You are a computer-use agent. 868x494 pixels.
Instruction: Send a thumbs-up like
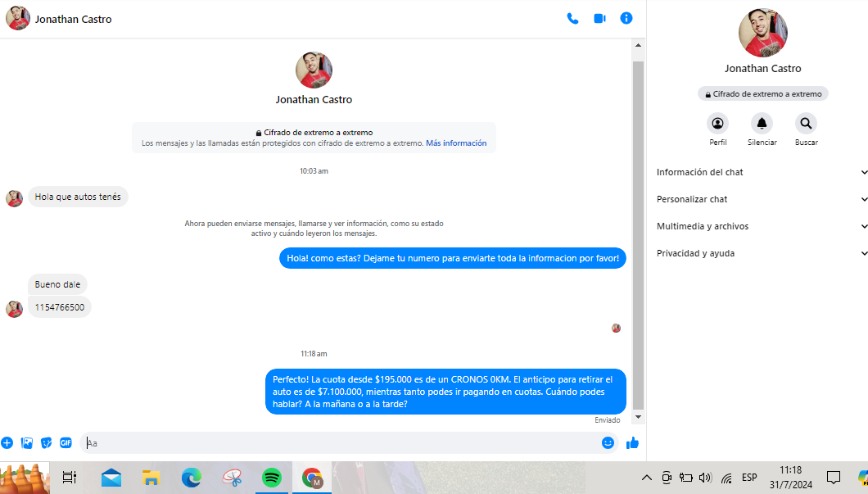coord(632,443)
